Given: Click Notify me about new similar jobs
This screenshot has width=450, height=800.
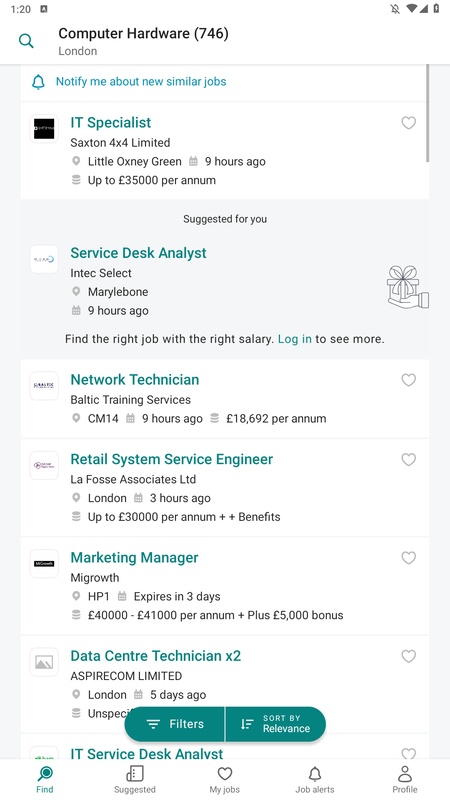Looking at the screenshot, I should [141, 82].
